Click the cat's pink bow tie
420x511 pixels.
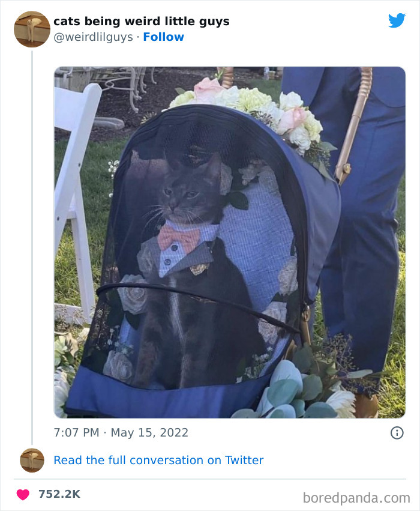[x=178, y=238]
